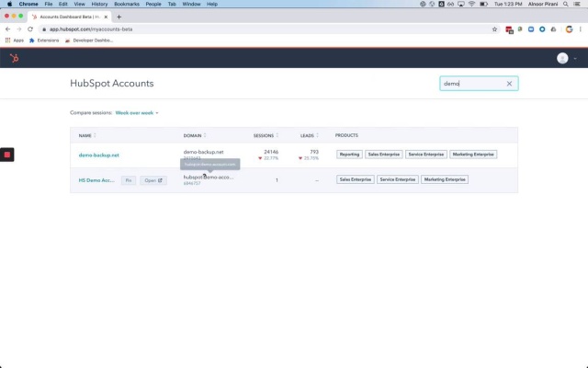
Task: Click the 793 leads value
Action: [314, 152]
